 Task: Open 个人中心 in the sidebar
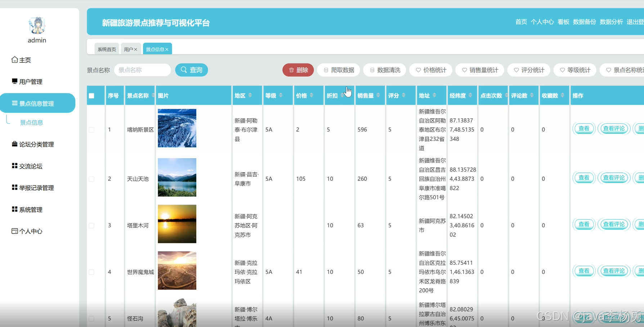(27, 231)
